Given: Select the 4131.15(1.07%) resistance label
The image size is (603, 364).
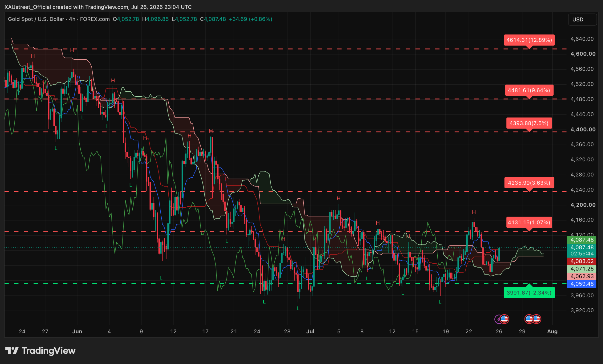Looking at the screenshot, I should tap(529, 222).
